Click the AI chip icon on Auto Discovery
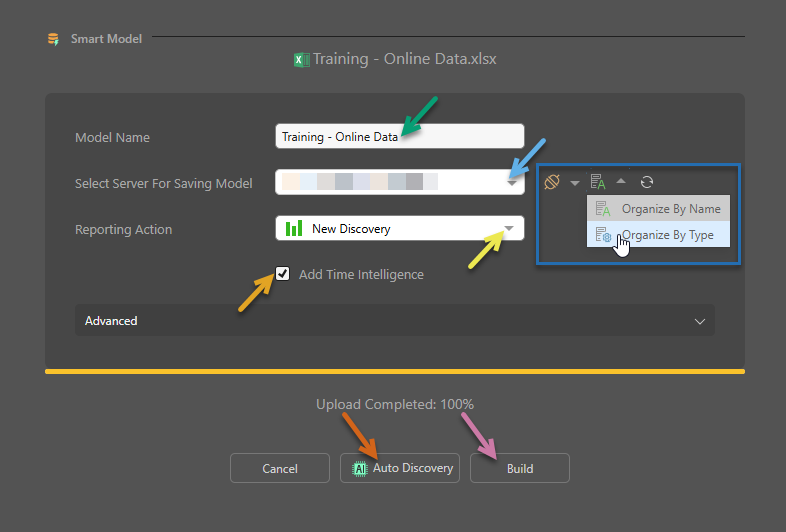Image resolution: width=786 pixels, height=532 pixels. (x=360, y=468)
